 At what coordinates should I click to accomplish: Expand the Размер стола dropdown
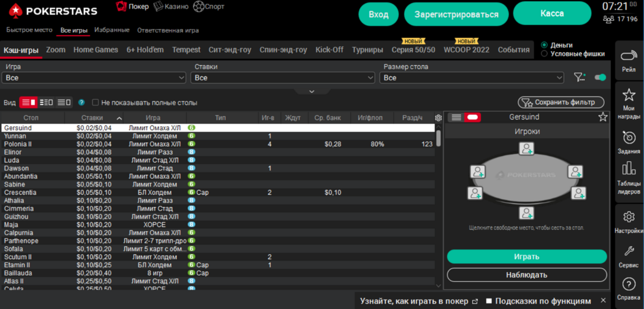472,78
